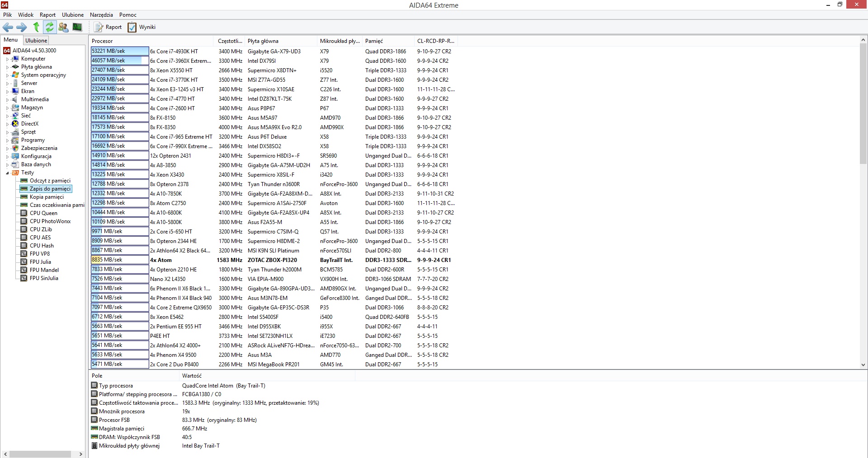Select the Programy icon in tree
This screenshot has width=868, height=458.
point(15,140)
